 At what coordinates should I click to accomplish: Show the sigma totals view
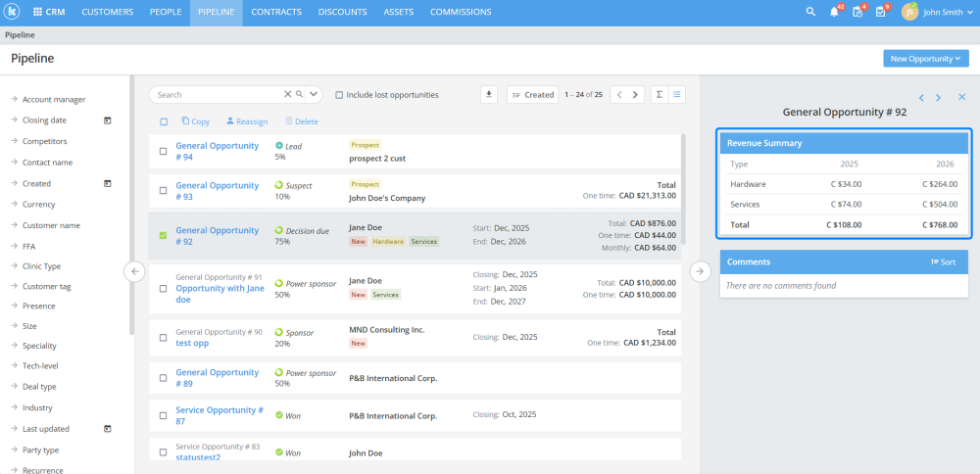click(659, 95)
